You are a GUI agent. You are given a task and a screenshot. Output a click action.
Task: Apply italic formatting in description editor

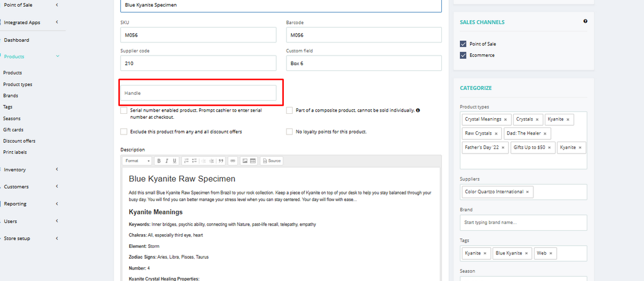167,161
